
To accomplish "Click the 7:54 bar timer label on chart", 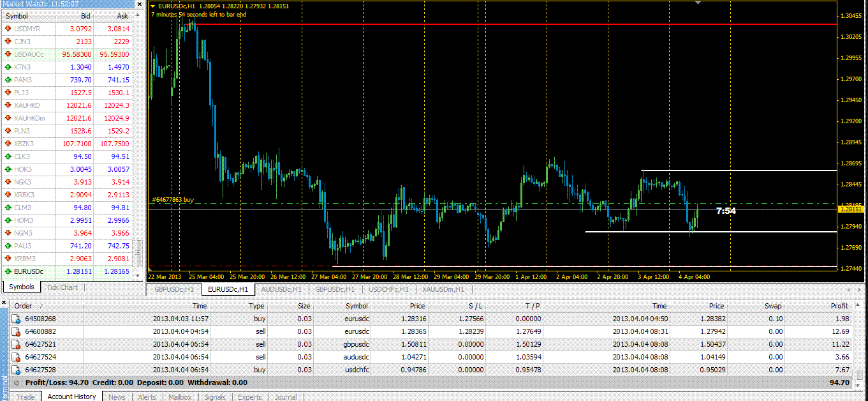I will coord(726,211).
